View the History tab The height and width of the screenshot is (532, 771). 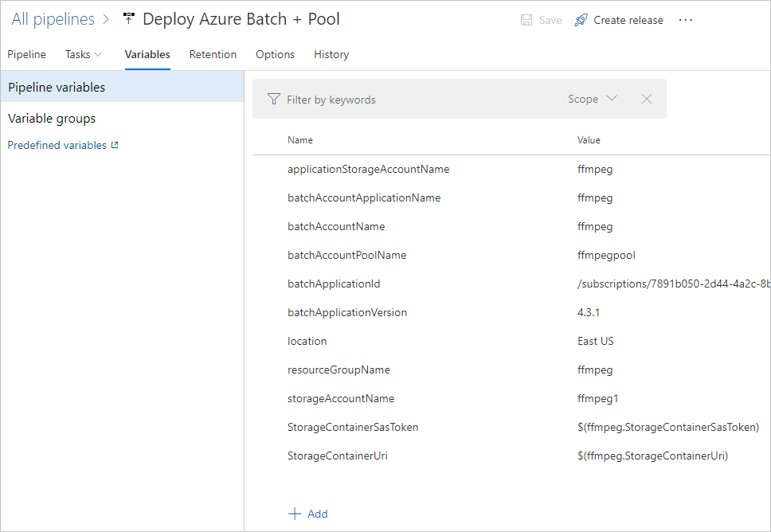[x=331, y=55]
